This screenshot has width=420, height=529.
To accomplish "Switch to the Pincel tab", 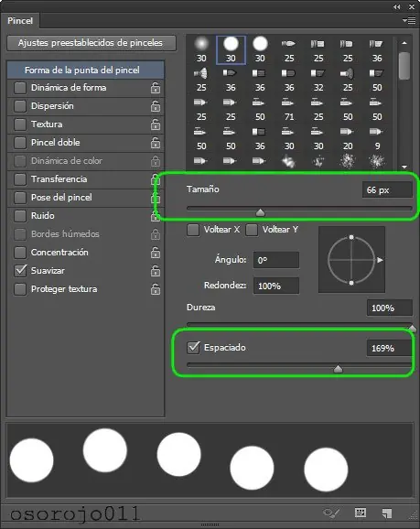I will pyautogui.click(x=20, y=21).
